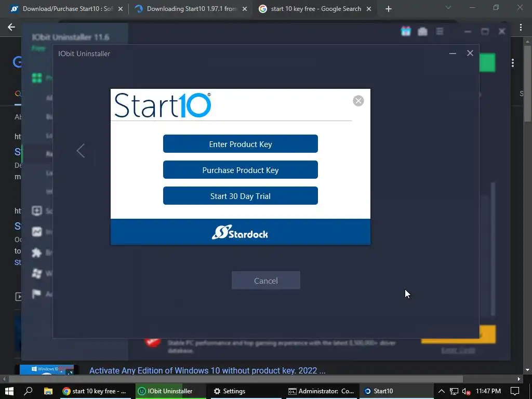Image resolution: width=532 pixels, height=399 pixels.
Task: Click Purchase Product Key button
Action: [240, 170]
